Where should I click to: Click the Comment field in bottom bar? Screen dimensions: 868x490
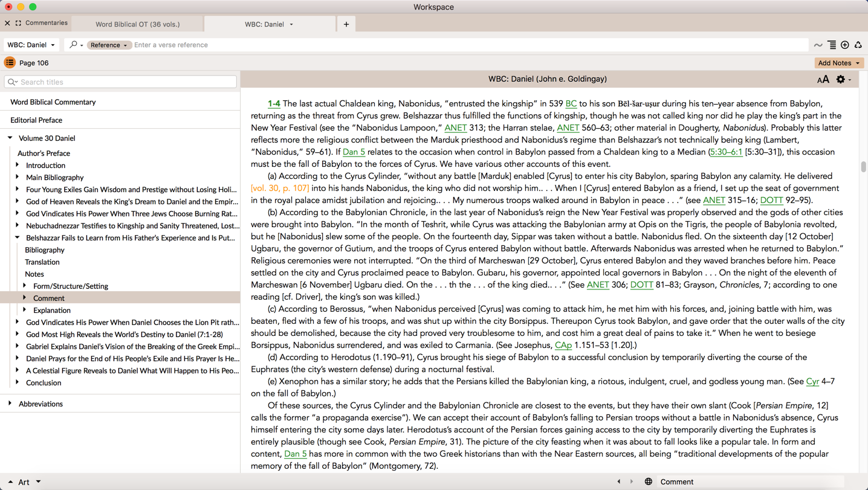[751, 482]
